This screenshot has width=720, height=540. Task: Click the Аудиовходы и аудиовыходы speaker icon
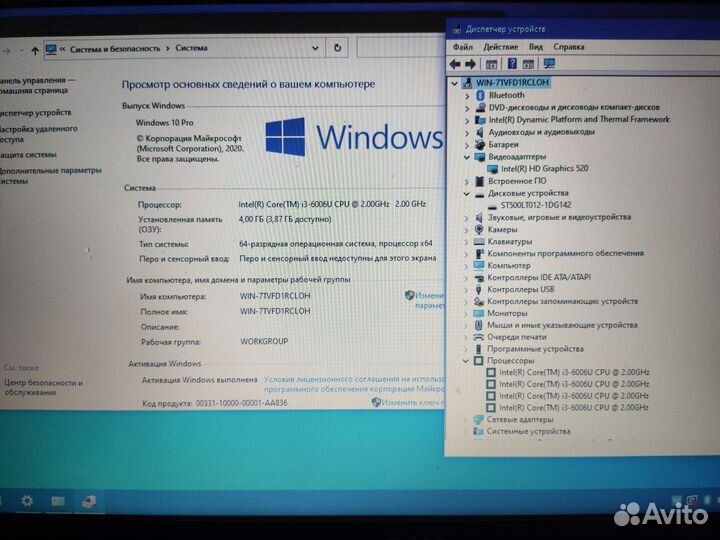[x=480, y=132]
